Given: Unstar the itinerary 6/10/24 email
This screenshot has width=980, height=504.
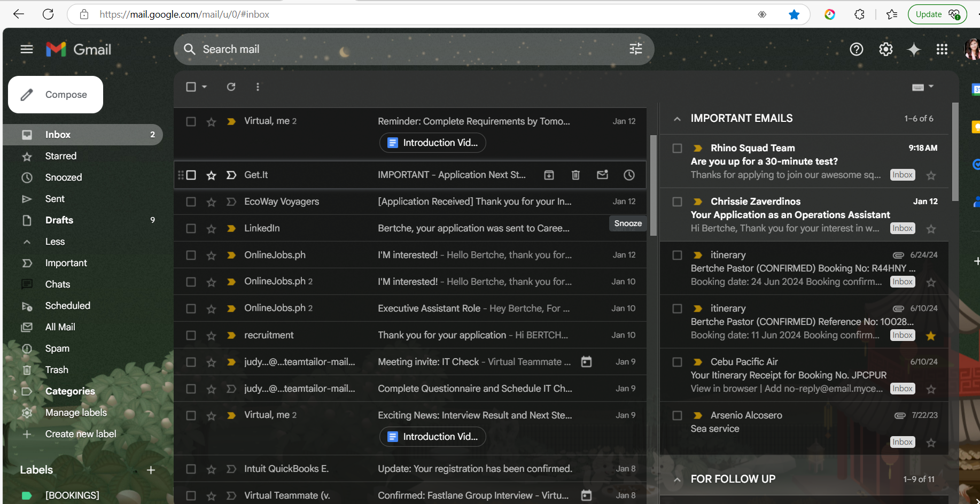Looking at the screenshot, I should tap(931, 336).
